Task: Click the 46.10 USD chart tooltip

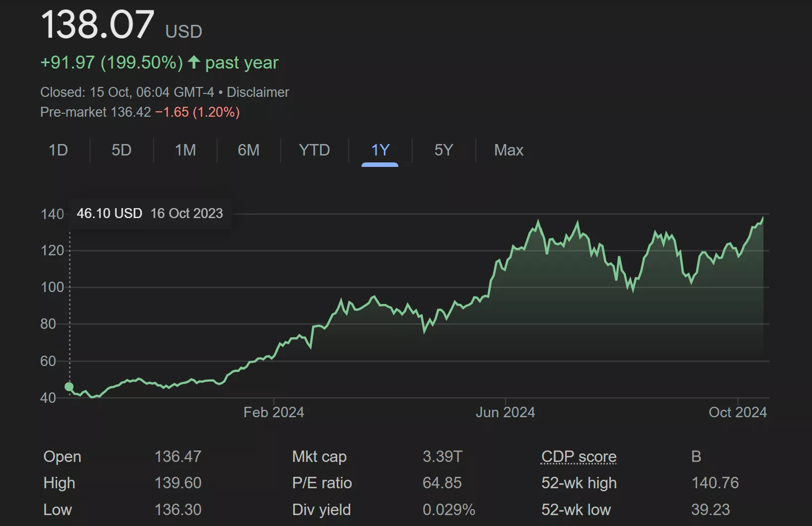Action: point(149,214)
